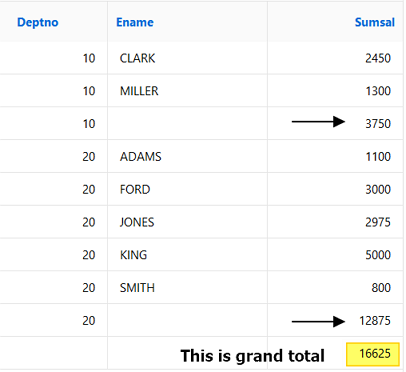This screenshot has height=372, width=406.
Task: Click the 2975 salary value
Action: (378, 222)
